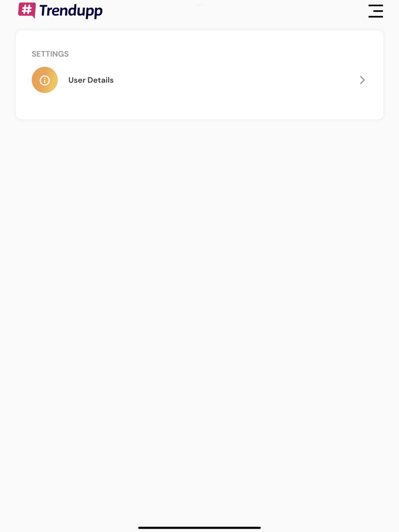Tap the iPad multitasking three-dots at top
This screenshot has width=399, height=532.
point(199,5)
